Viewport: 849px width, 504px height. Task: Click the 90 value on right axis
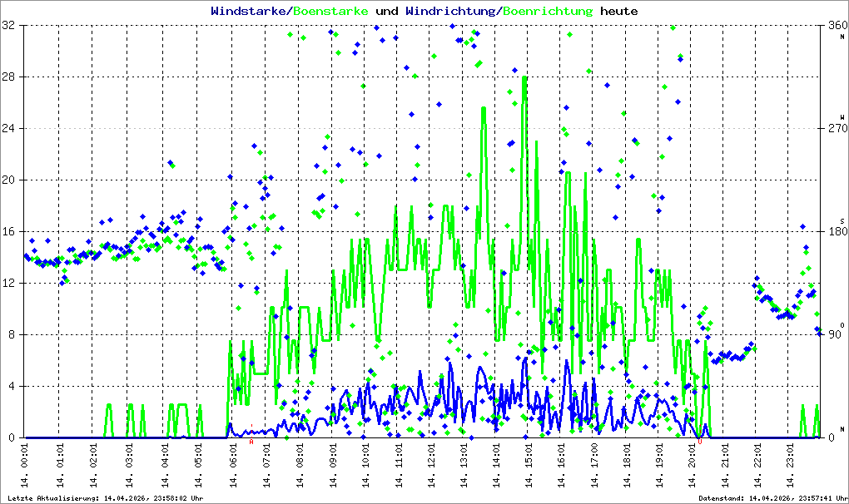coord(835,334)
